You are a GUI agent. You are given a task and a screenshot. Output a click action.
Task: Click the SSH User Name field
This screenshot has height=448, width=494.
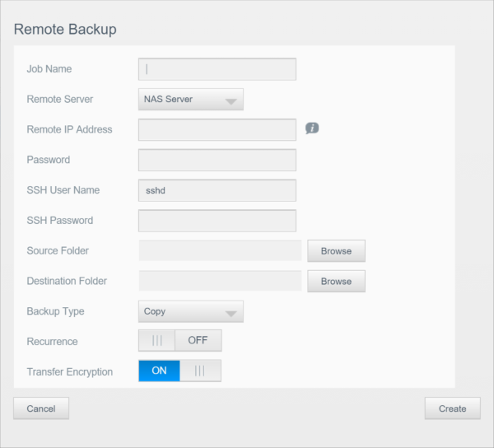point(217,190)
